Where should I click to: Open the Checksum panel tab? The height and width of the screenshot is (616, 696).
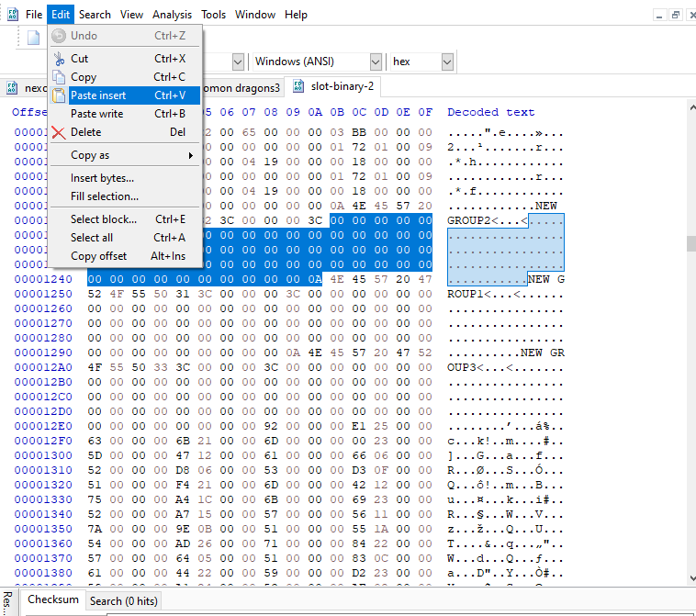(53, 599)
